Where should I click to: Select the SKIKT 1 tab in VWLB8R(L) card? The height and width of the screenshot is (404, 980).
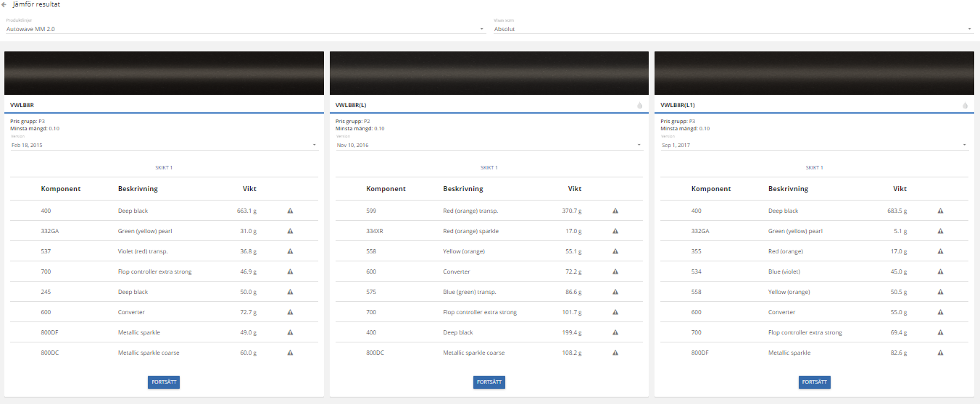click(x=489, y=167)
